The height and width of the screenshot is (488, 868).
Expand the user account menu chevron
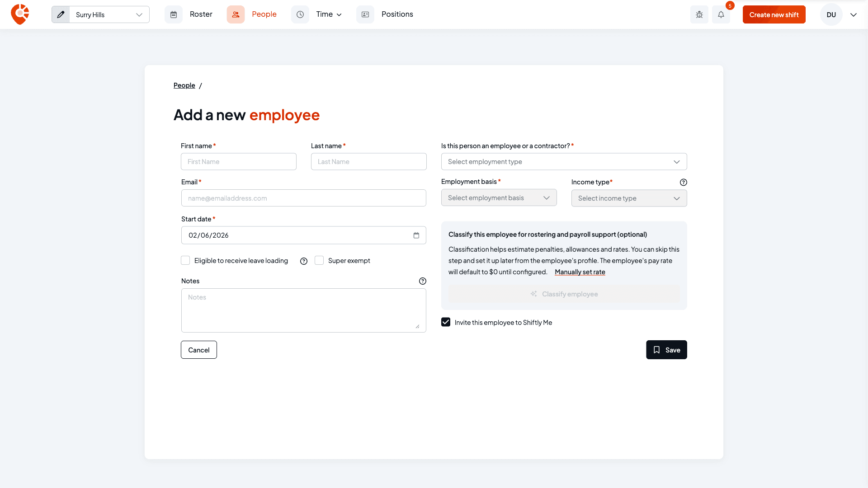[854, 14]
